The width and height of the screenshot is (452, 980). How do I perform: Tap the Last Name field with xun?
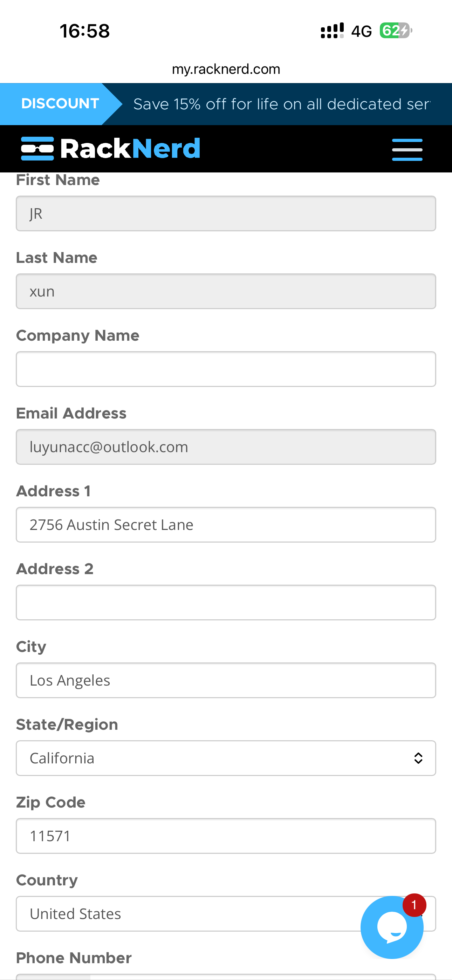point(226,291)
